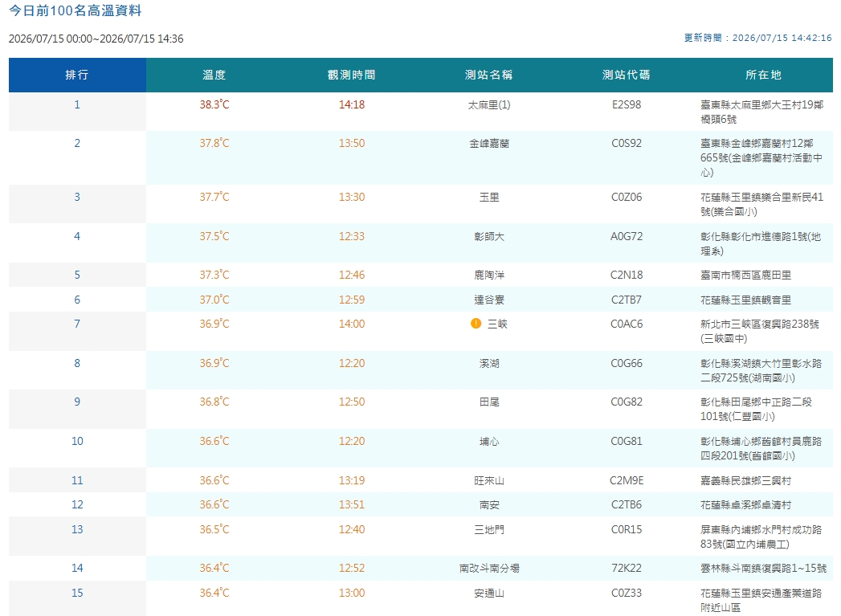The width and height of the screenshot is (841, 616).
Task: Click rank number 10
Action: [x=77, y=441]
